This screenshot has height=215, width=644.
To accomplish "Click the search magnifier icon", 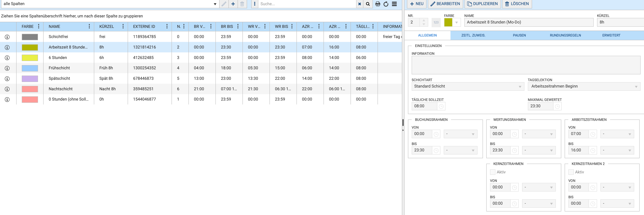I will click(x=368, y=4).
